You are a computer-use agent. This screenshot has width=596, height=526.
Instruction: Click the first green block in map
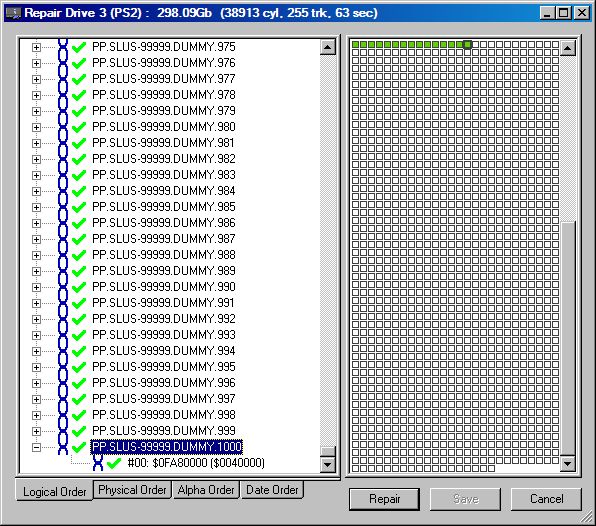355,44
